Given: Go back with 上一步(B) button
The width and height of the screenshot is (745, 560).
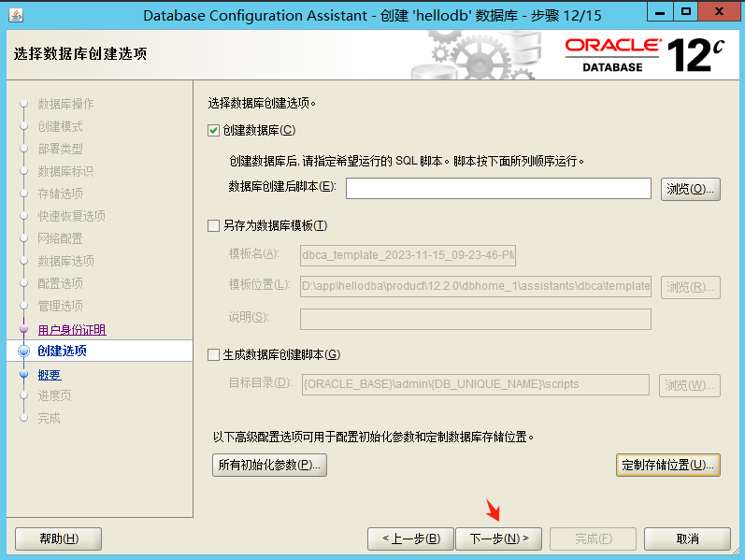Looking at the screenshot, I should pyautogui.click(x=411, y=538).
